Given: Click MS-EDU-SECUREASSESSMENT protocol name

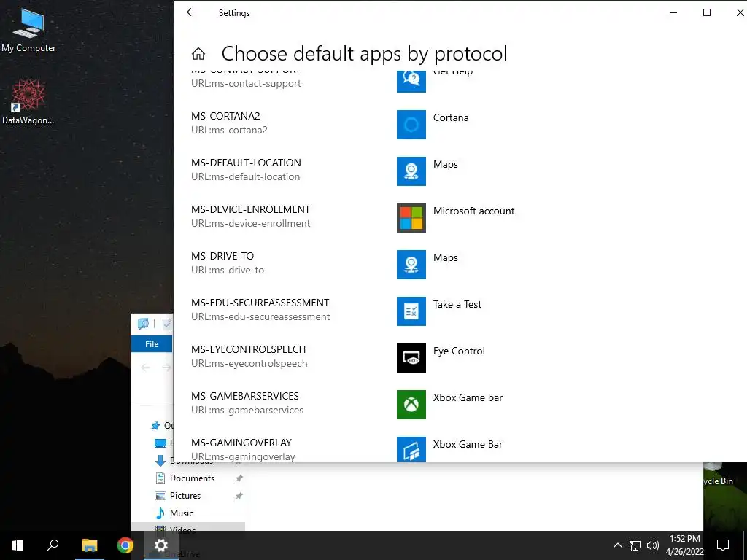Looking at the screenshot, I should pyautogui.click(x=260, y=303).
